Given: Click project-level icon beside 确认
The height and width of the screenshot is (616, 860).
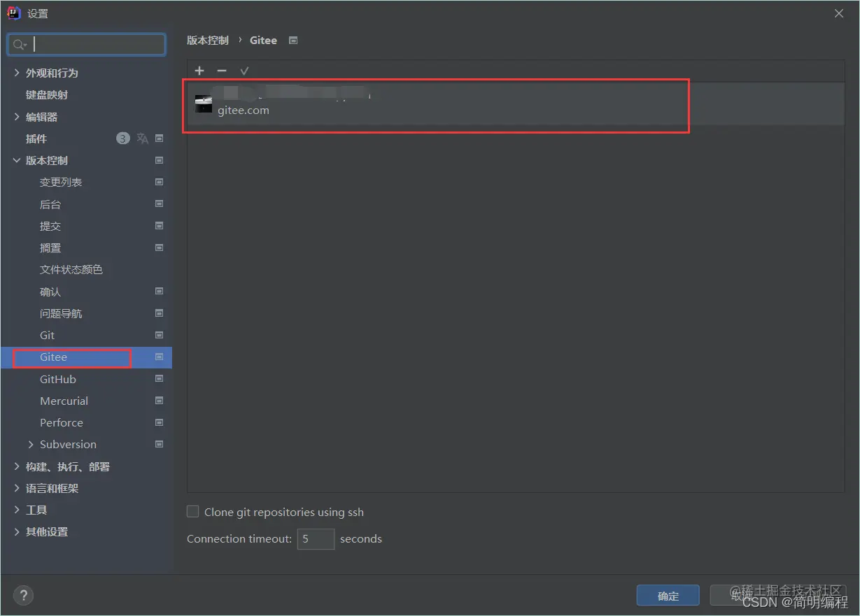Looking at the screenshot, I should (x=160, y=292).
